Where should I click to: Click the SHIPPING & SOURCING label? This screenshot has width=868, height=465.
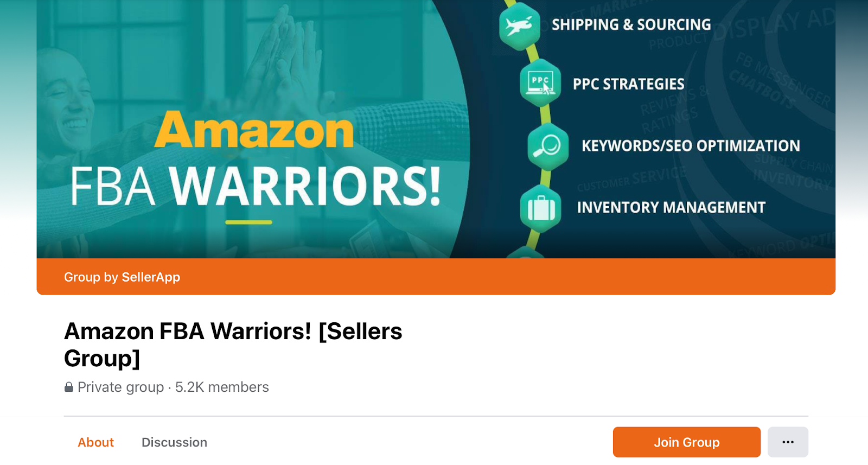(631, 25)
